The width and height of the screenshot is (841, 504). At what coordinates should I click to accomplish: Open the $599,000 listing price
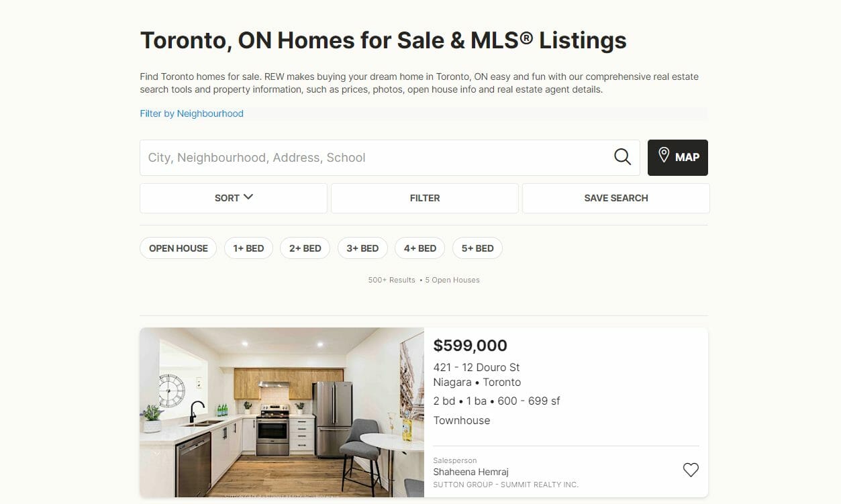tap(470, 346)
